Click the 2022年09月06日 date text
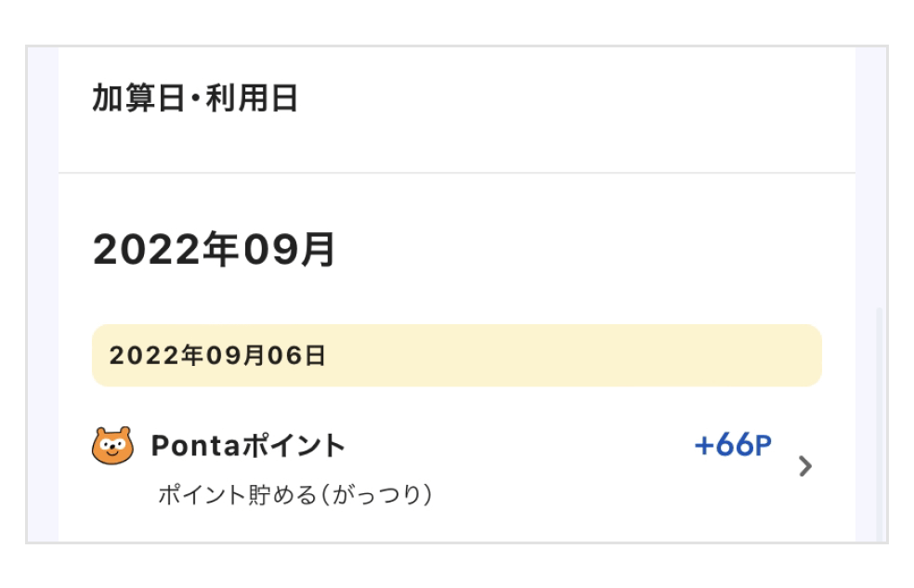Image resolution: width=914 pixels, height=588 pixels. (217, 356)
